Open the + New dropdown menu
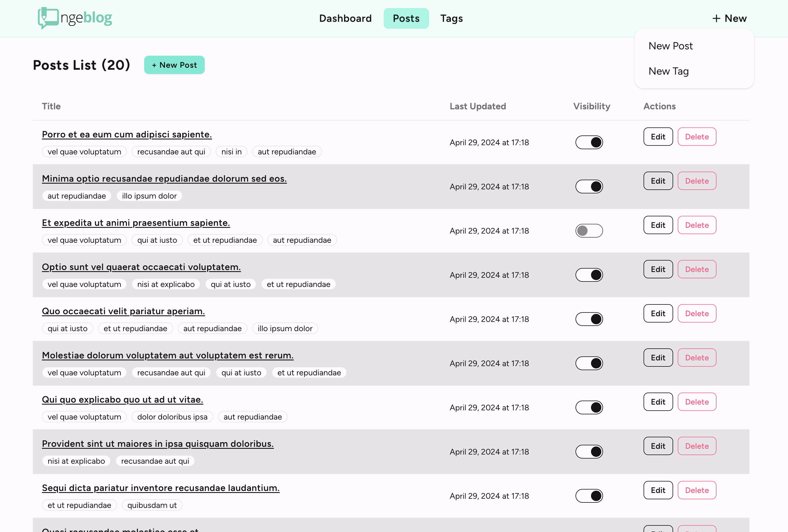This screenshot has height=532, width=788. coord(729,18)
